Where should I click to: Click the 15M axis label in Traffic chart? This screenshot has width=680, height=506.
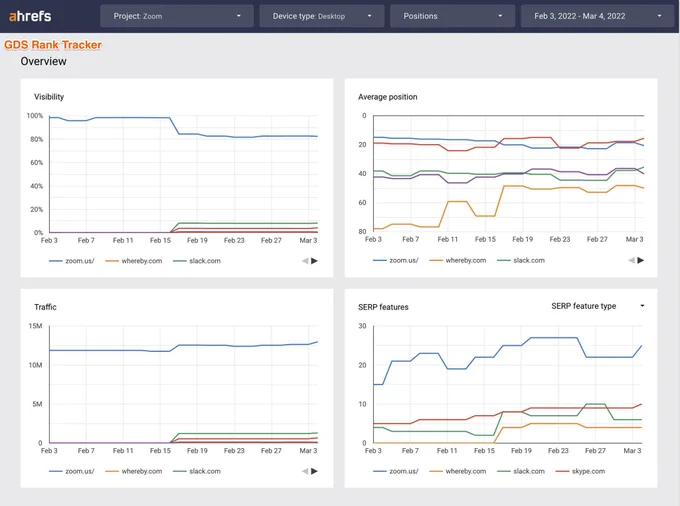(36, 326)
